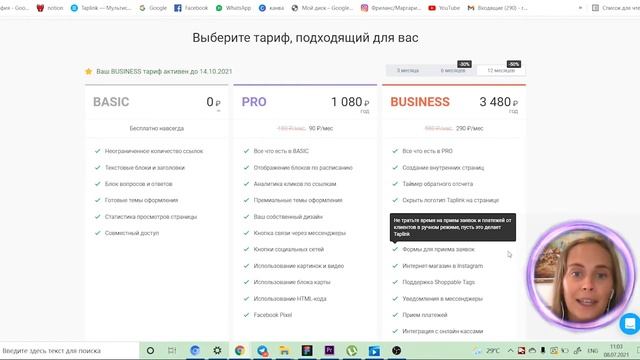Click the yellow star next to BUSINESS status
This screenshot has height=360, width=640.
[89, 71]
